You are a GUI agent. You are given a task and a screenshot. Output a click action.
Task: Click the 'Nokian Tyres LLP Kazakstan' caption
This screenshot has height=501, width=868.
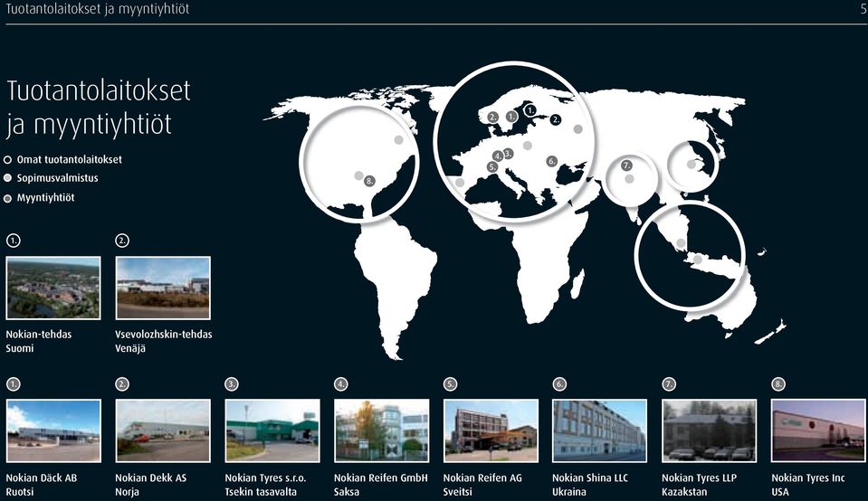[x=699, y=485]
